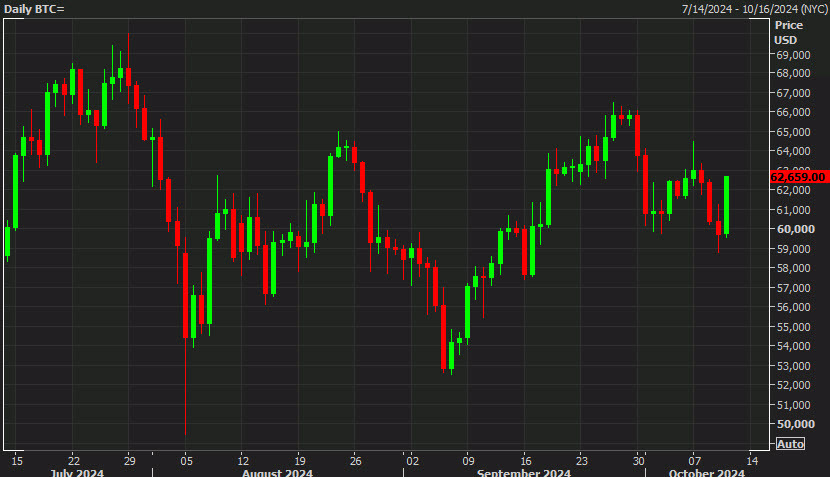Click the Price USD axis header
This screenshot has width=830, height=477.
point(788,31)
